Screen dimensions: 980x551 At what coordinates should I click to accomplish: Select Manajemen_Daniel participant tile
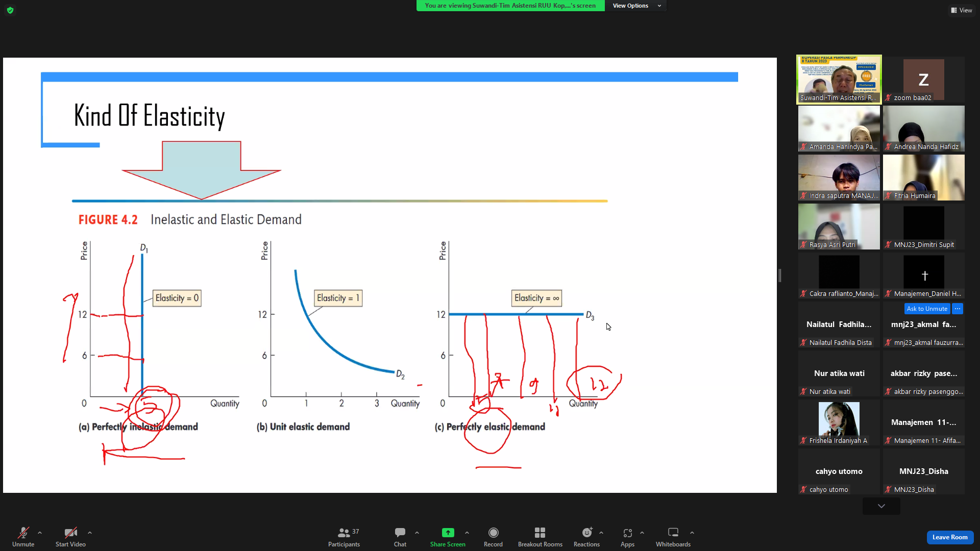tap(924, 275)
